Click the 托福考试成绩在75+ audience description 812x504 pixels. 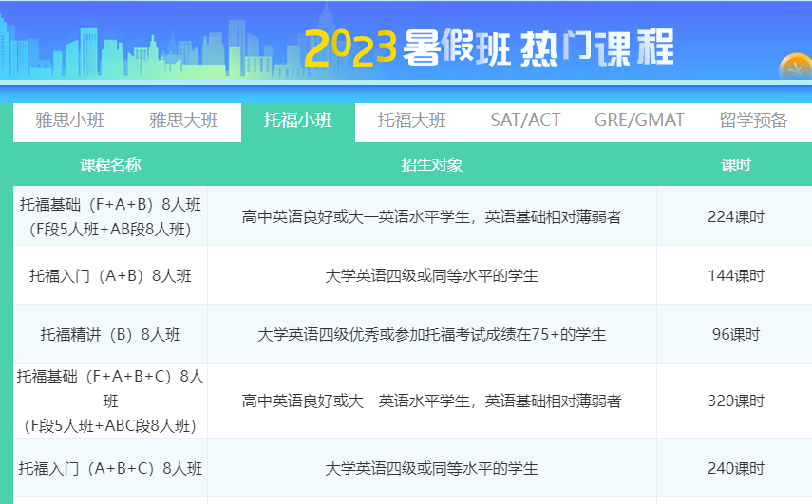(x=432, y=335)
